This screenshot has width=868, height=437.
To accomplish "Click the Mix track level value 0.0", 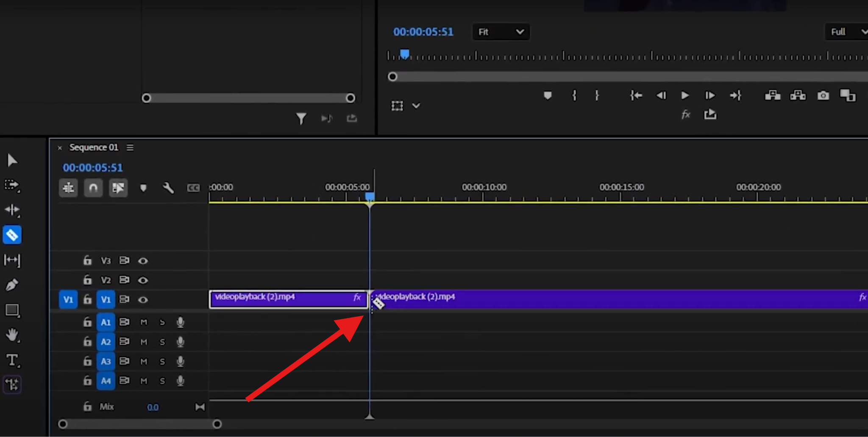I will pos(153,407).
